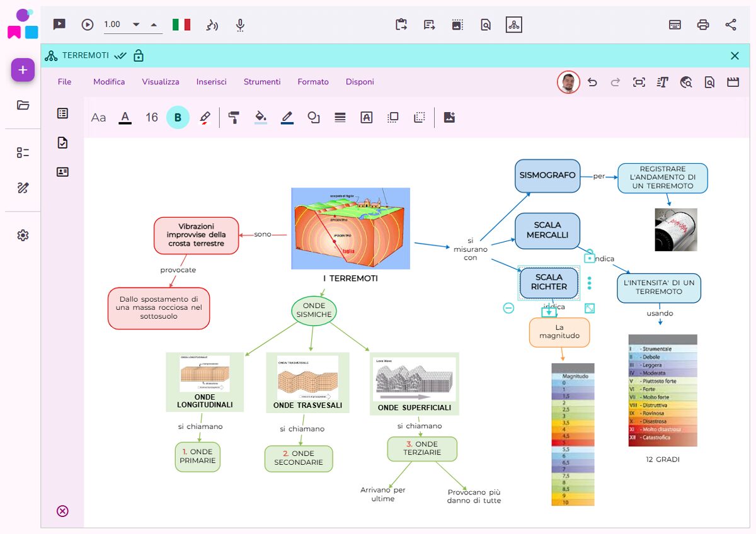Open the microphone voice input
Image resolution: width=756 pixels, height=534 pixels.
[240, 25]
